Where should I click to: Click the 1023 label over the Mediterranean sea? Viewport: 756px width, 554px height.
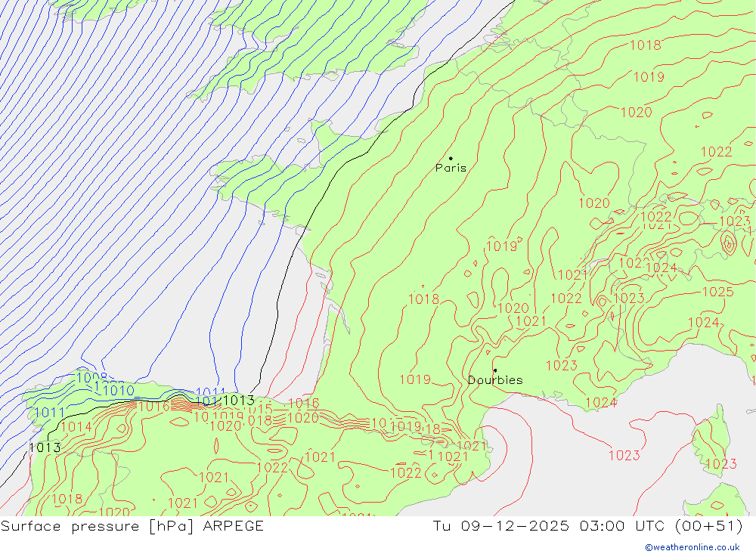click(624, 456)
